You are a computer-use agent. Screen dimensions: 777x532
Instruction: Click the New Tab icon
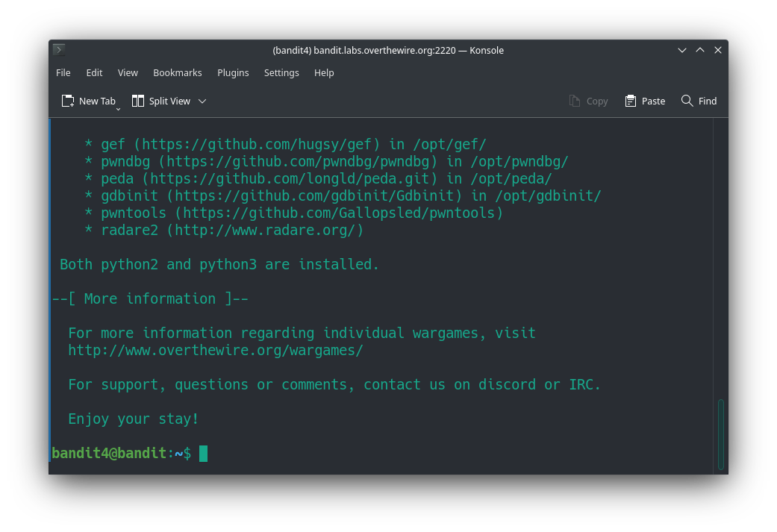(68, 101)
